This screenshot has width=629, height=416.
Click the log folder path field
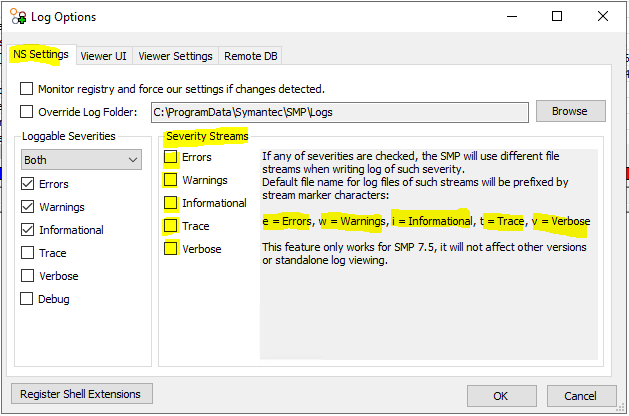340,112
